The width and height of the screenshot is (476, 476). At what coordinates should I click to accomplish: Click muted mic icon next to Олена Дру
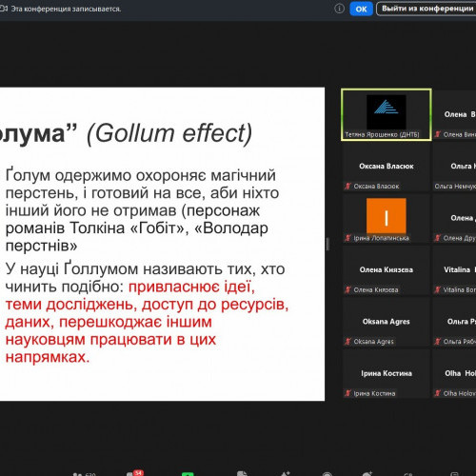[x=438, y=238]
